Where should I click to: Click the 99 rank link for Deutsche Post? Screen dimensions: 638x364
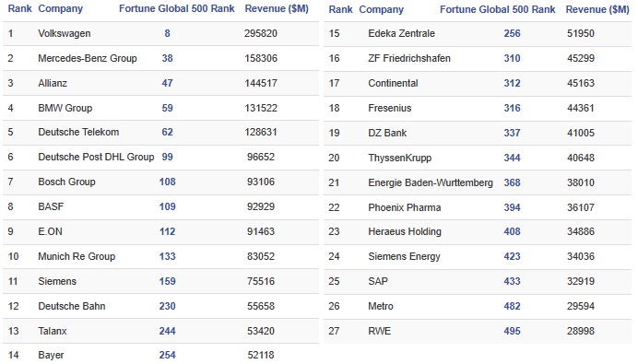(167, 157)
